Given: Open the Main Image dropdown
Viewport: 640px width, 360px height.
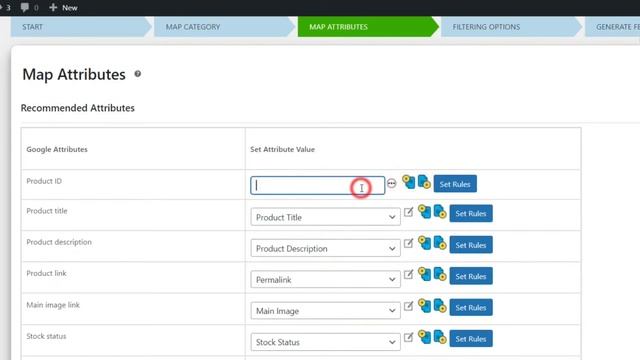Looking at the screenshot, I should (325, 311).
